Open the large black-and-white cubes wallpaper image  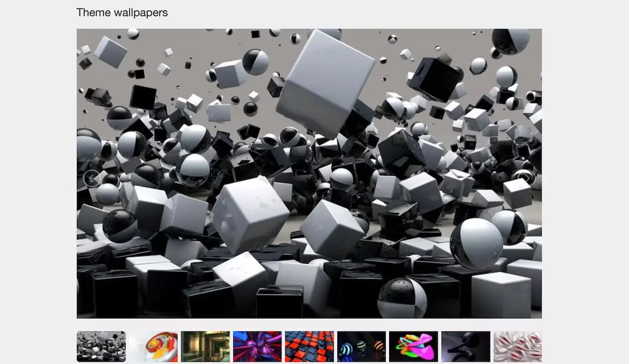[x=310, y=173]
